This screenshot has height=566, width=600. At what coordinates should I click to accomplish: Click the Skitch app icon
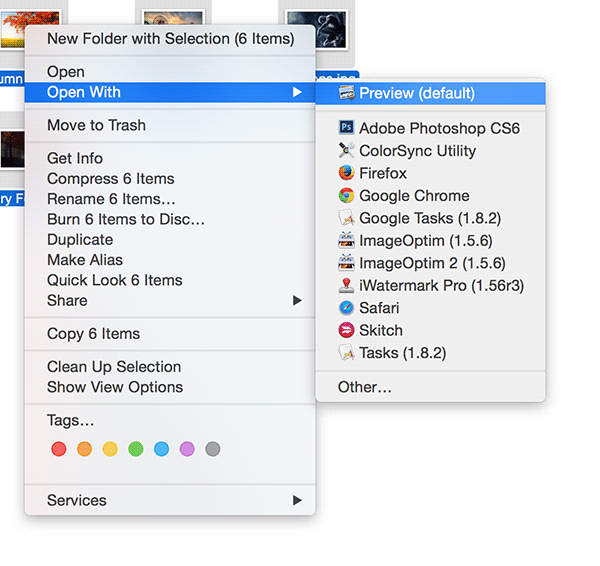[347, 330]
